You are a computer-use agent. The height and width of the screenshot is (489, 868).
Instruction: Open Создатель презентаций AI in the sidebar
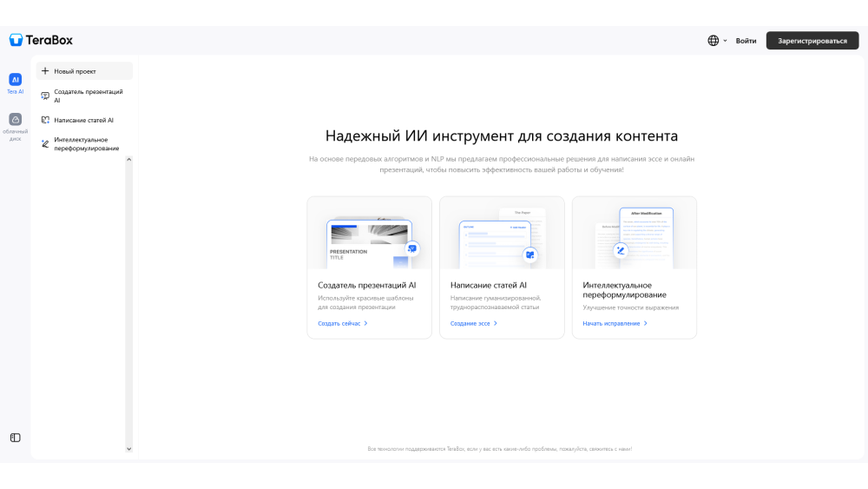pyautogui.click(x=88, y=96)
